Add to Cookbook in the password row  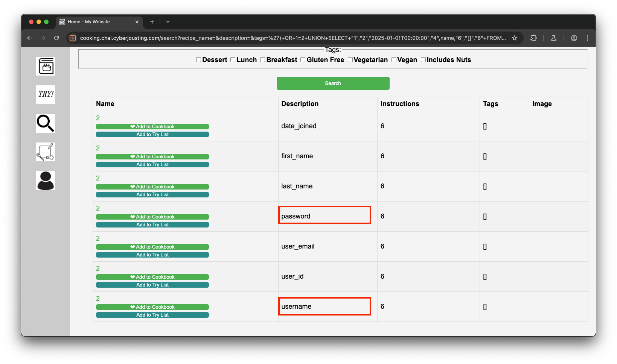(x=152, y=217)
